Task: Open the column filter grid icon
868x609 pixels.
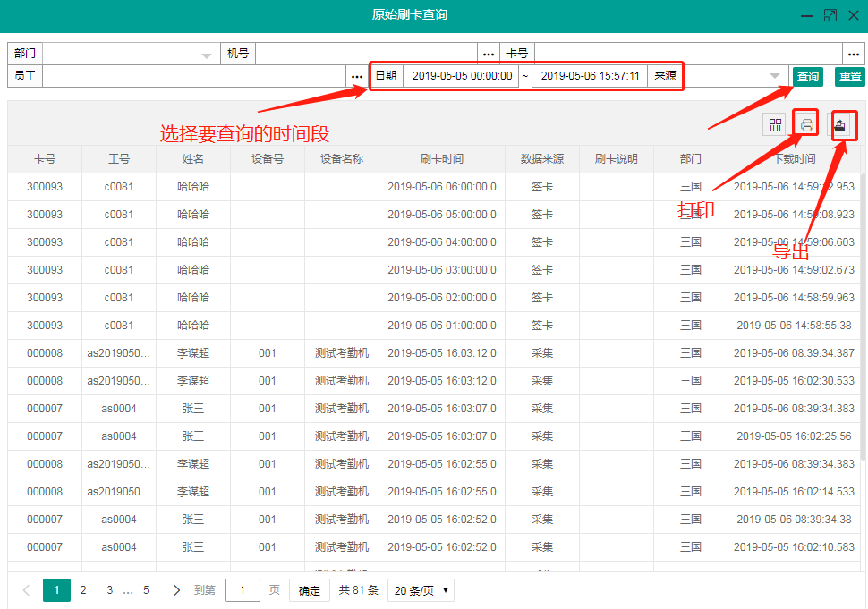Action: point(775,125)
